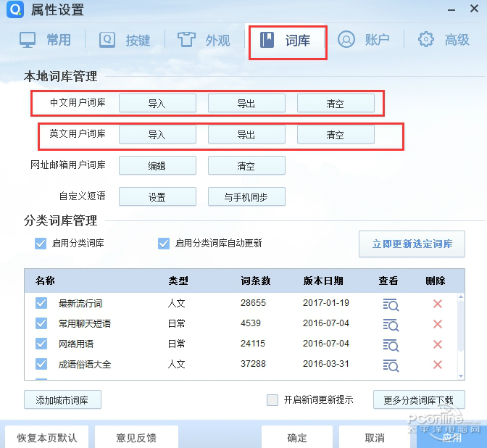Viewport: 487px width, 448px height.
Task: Click 添加城市词库 button
Action: 62,400
